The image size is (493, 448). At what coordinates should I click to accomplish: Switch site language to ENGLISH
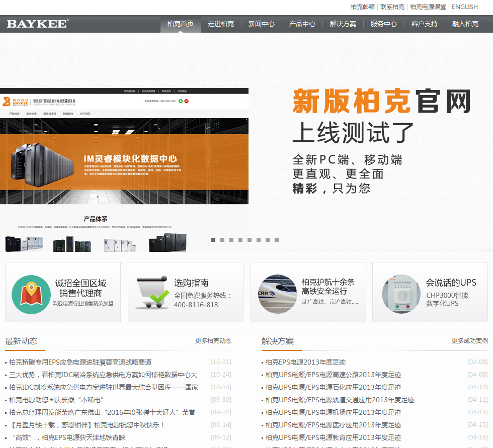point(465,7)
